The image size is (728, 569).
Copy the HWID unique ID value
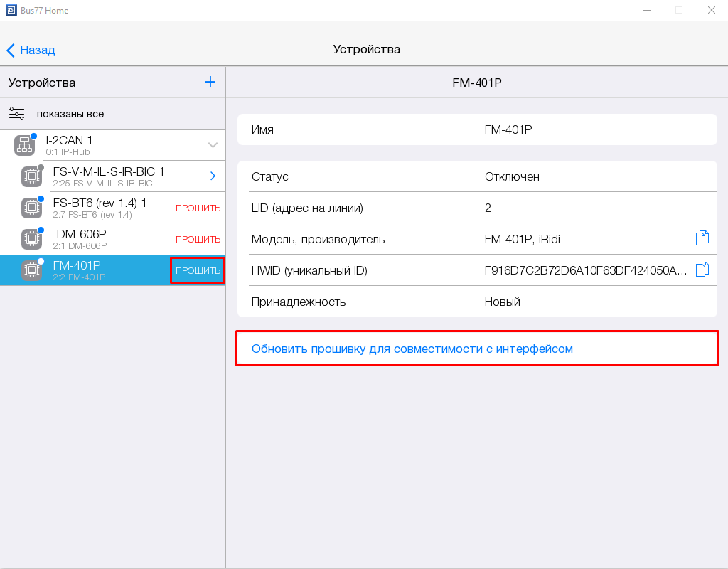coord(702,270)
